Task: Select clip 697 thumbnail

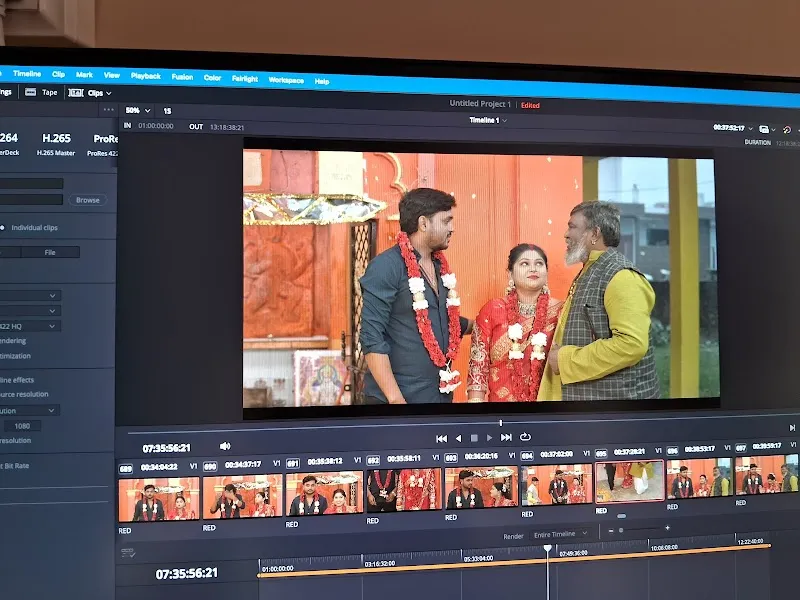Action: pos(766,476)
